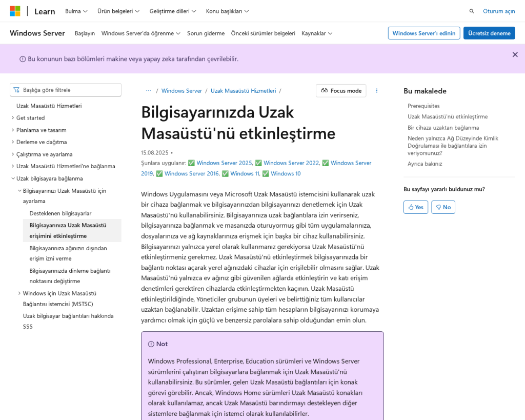Click the Not info icon
The width and height of the screenshot is (525, 420).
pyautogui.click(x=151, y=344)
